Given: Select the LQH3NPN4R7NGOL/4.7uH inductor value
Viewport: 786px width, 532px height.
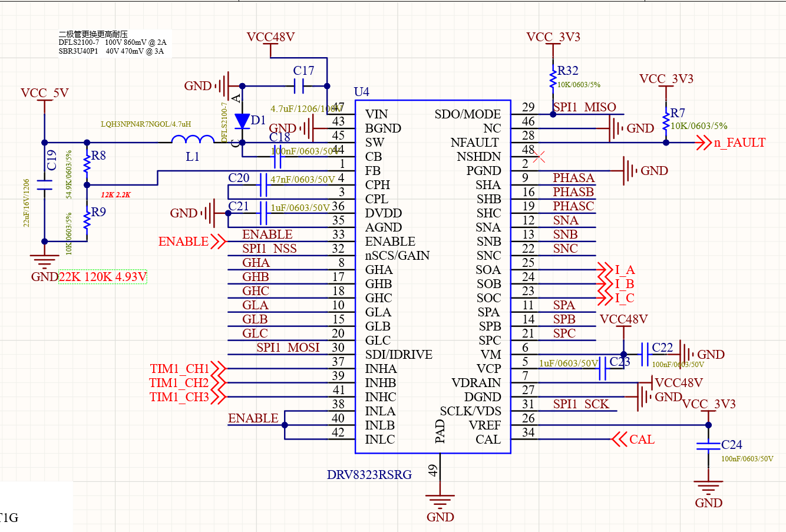Looking at the screenshot, I should tap(146, 124).
